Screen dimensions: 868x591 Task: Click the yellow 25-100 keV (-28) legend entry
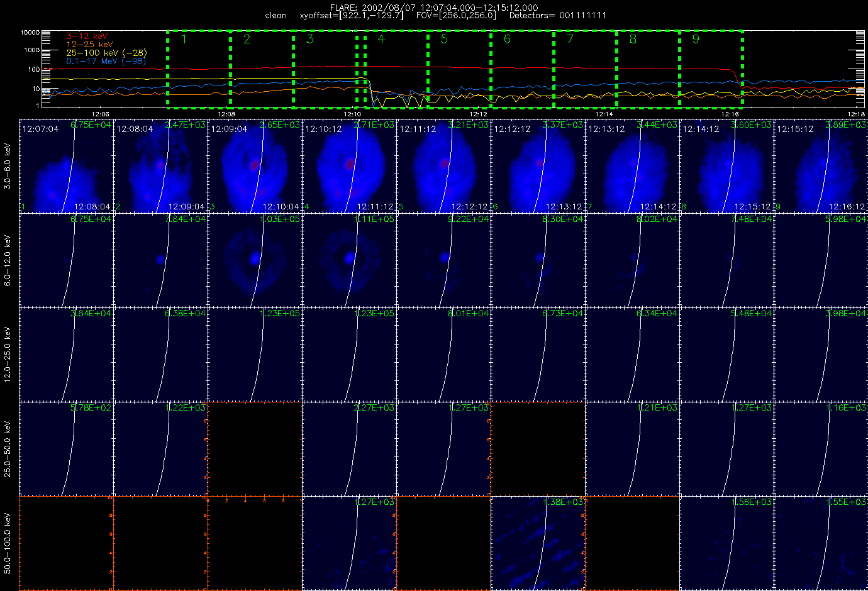pos(106,53)
